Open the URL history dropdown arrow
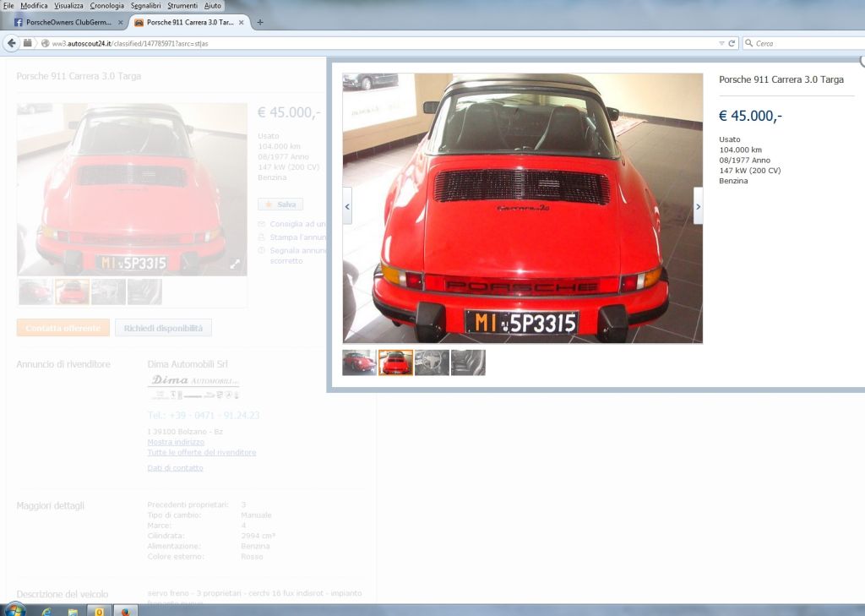Screen dimensions: 865x616 721,43
